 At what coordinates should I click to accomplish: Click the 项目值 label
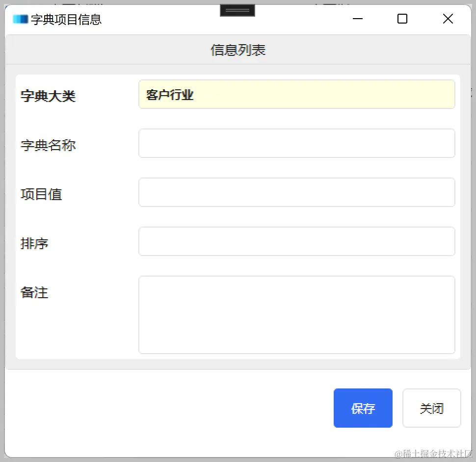point(41,194)
